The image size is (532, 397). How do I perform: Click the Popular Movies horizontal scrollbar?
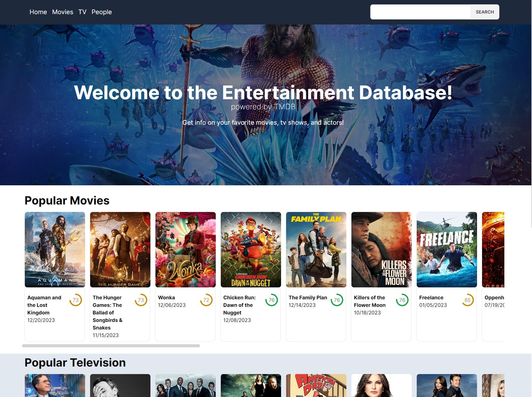[111, 346]
